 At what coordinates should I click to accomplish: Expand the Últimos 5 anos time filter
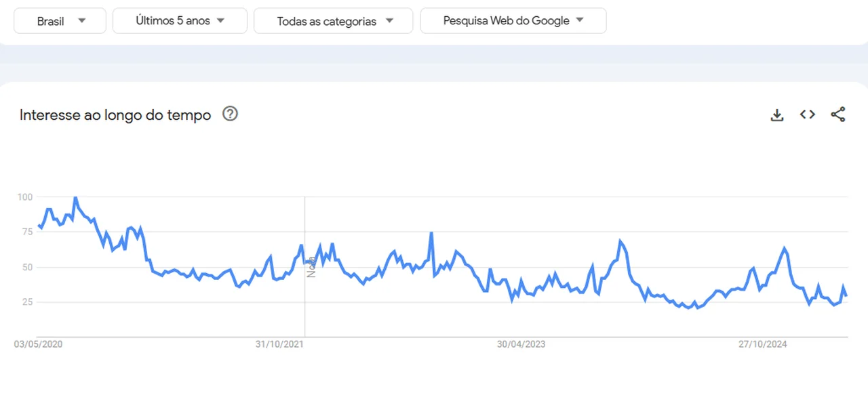coord(179,21)
